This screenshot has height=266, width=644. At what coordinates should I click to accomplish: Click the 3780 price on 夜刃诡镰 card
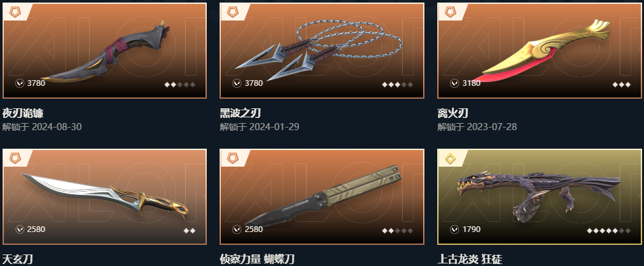[x=36, y=83]
